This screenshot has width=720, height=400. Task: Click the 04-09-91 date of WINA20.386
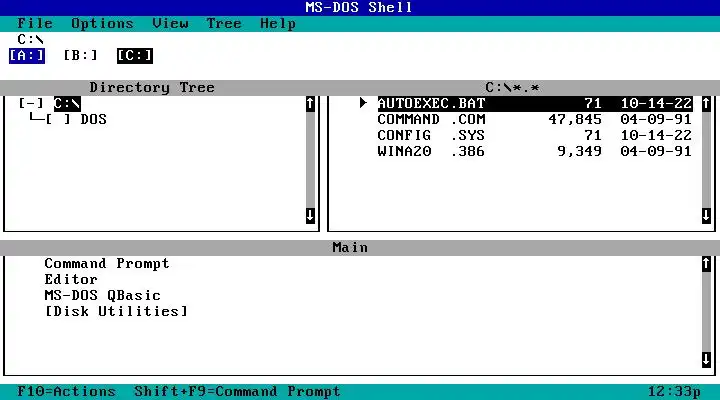(656, 152)
